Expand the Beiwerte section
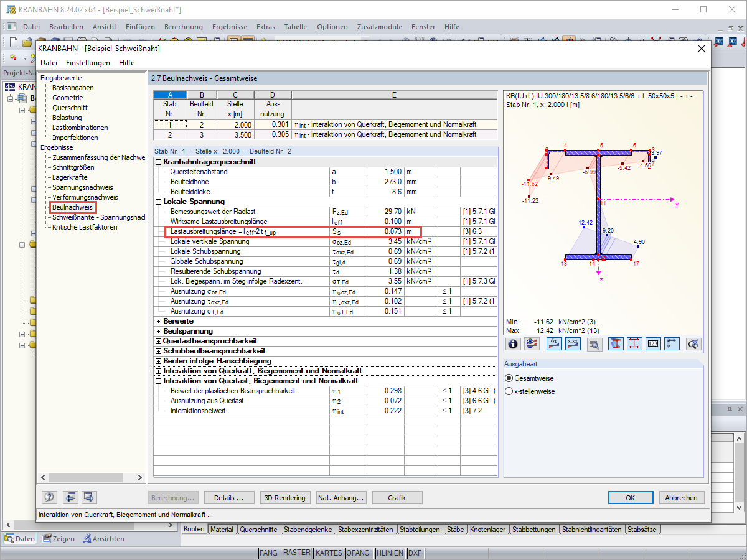Image resolution: width=747 pixels, height=560 pixels. click(159, 321)
